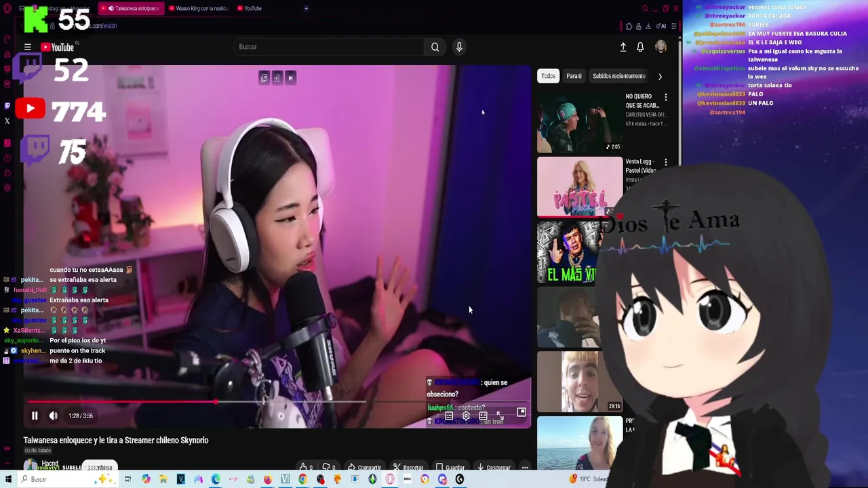This screenshot has width=868, height=488.
Task: Open the more actions ellipsis under video
Action: point(525,467)
